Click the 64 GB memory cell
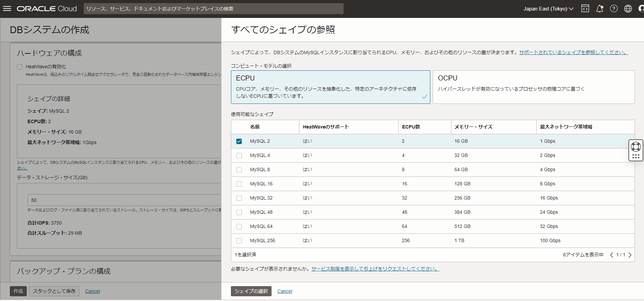 (461, 170)
